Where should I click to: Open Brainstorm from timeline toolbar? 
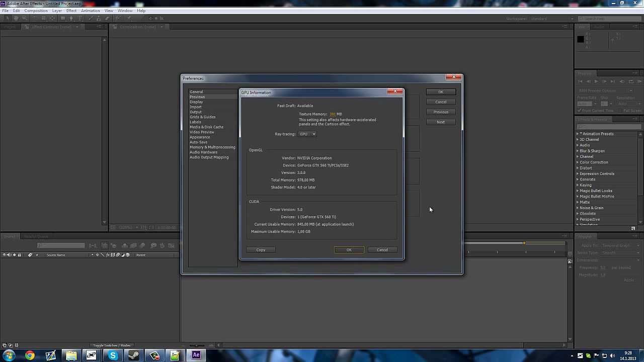point(153,245)
